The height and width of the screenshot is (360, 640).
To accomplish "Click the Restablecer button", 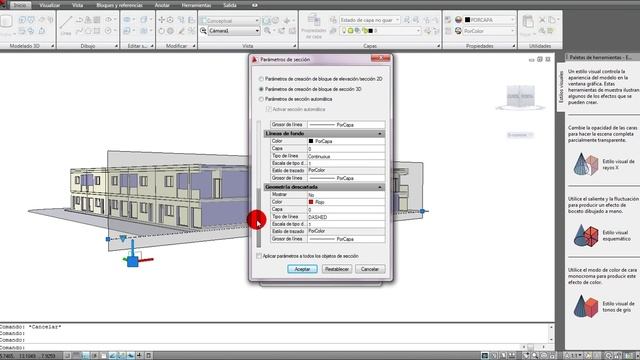I will (x=337, y=269).
